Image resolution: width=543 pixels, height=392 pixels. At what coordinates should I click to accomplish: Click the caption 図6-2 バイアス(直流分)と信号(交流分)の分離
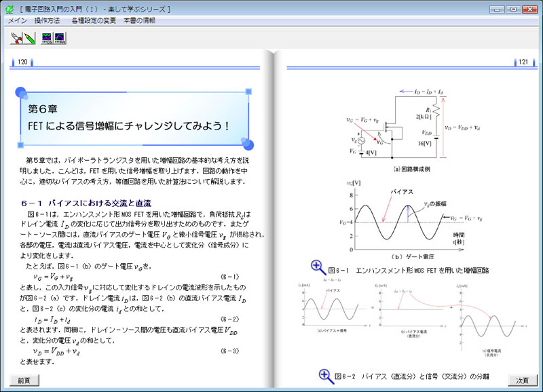[x=412, y=376]
